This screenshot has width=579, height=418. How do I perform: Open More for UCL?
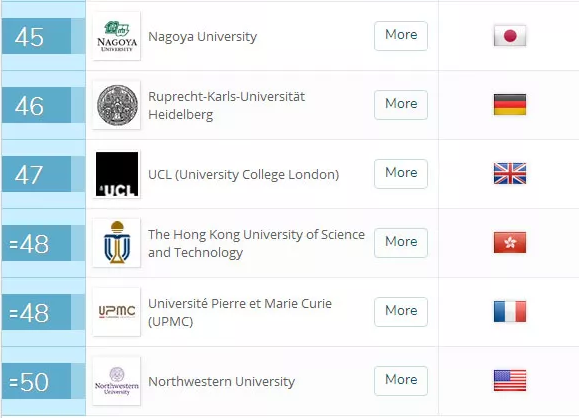point(401,174)
